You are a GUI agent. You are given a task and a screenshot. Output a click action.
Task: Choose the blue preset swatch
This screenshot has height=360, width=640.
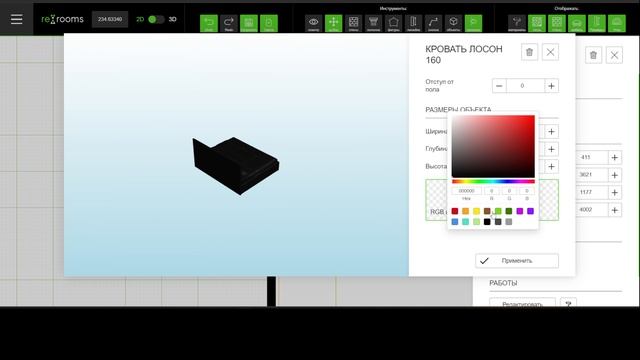click(x=455, y=222)
